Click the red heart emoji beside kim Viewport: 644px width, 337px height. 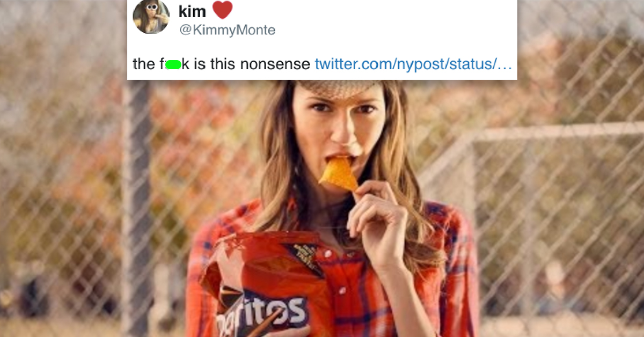pos(222,10)
